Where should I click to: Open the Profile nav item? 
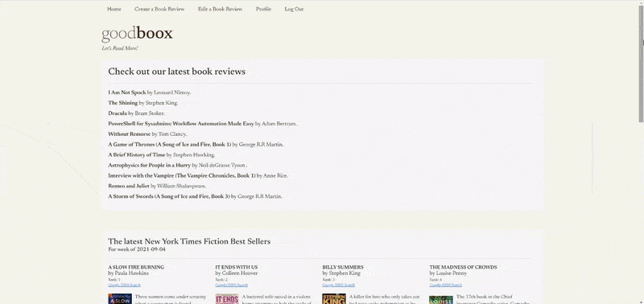click(263, 9)
